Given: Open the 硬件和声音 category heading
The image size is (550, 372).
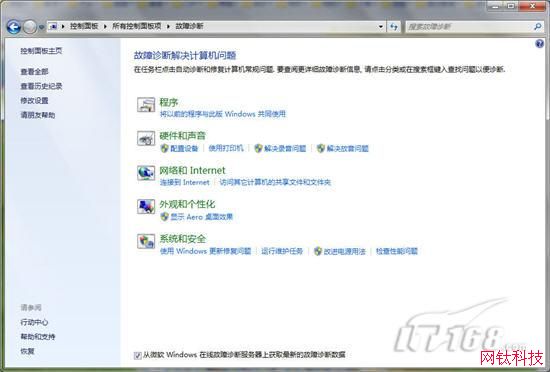Looking at the screenshot, I should [x=182, y=136].
